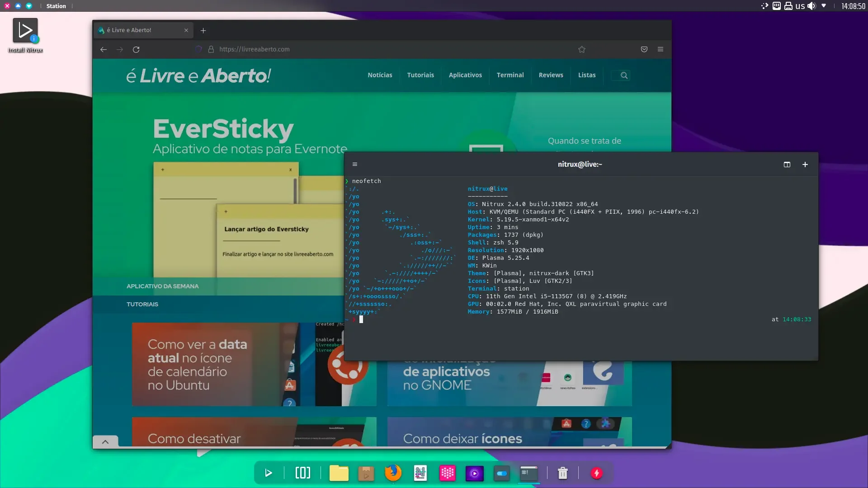Open the Listas menu item

(x=587, y=75)
